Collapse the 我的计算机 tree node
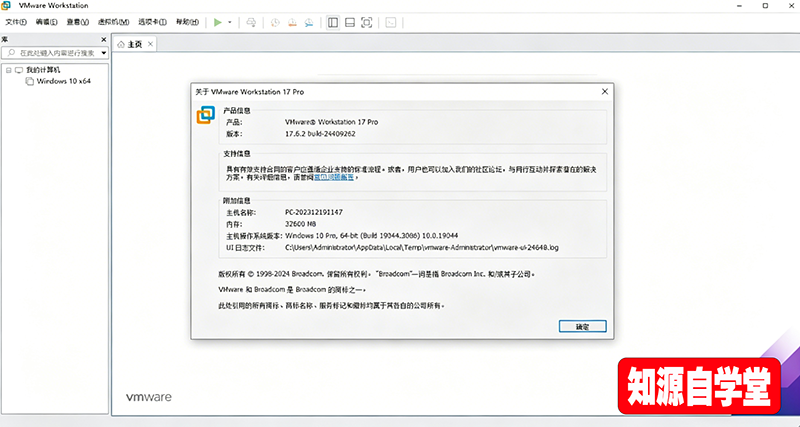 (x=8, y=70)
